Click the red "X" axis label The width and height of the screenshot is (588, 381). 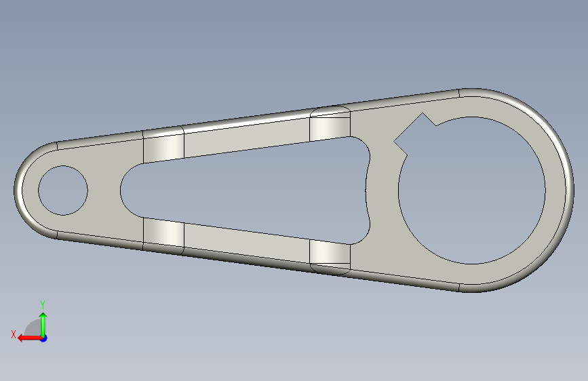(14, 334)
